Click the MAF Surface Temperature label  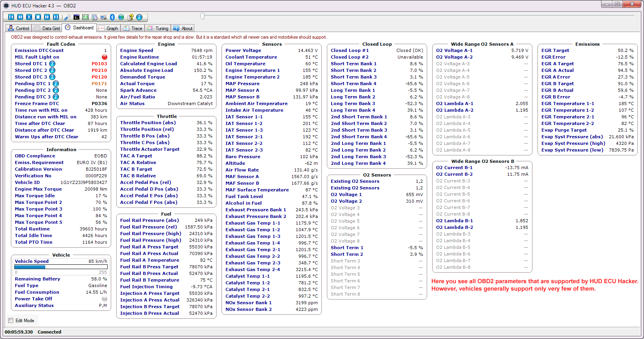tap(257, 190)
